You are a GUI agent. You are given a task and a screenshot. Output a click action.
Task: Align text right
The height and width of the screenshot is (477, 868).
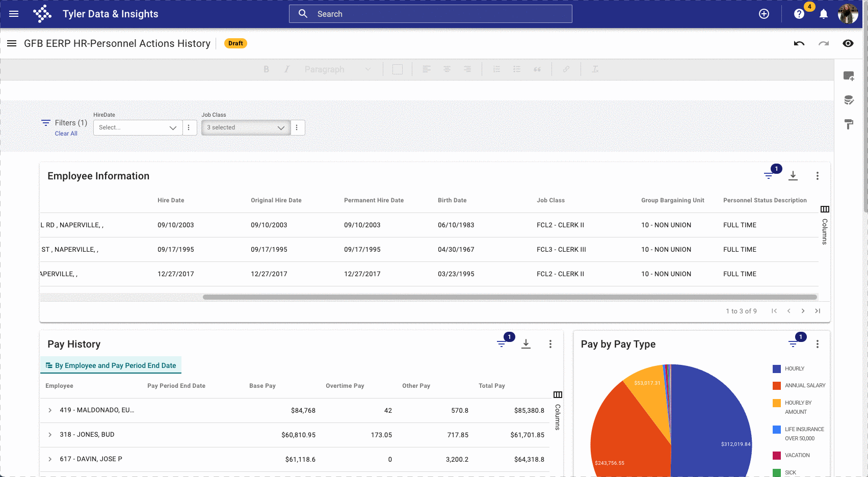click(467, 69)
